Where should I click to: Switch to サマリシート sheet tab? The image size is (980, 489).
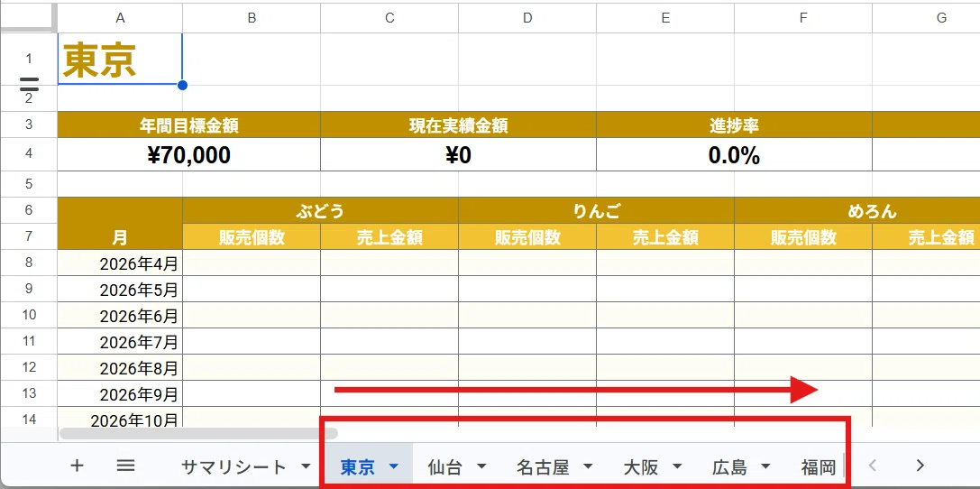tap(234, 466)
